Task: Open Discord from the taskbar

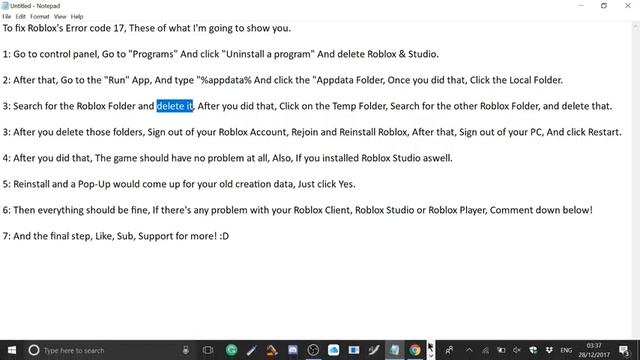Action: coord(293,350)
